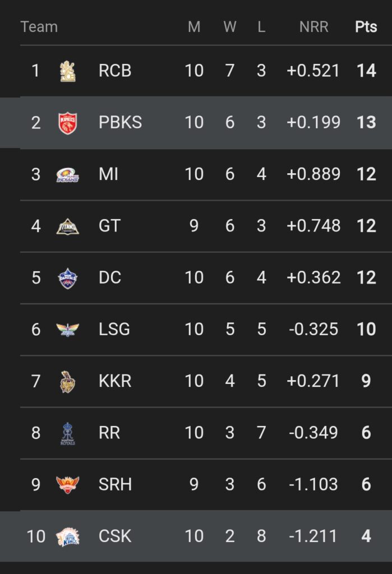Viewport: 392px width, 574px height.
Task: Click the NRR column header
Action: click(x=313, y=27)
